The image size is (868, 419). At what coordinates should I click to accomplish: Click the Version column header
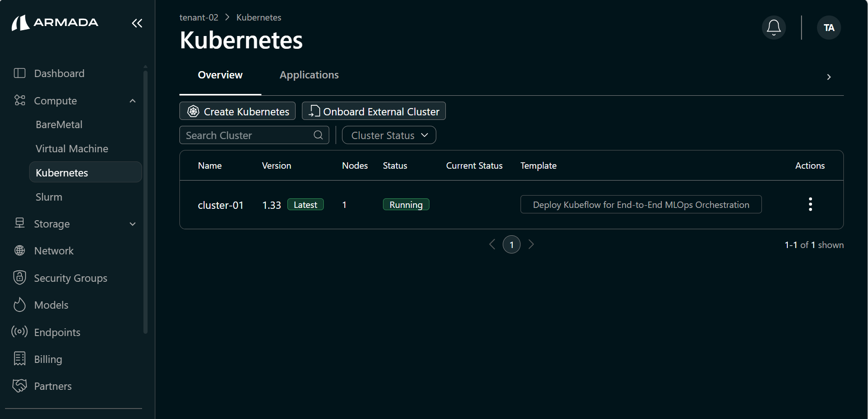coord(276,166)
